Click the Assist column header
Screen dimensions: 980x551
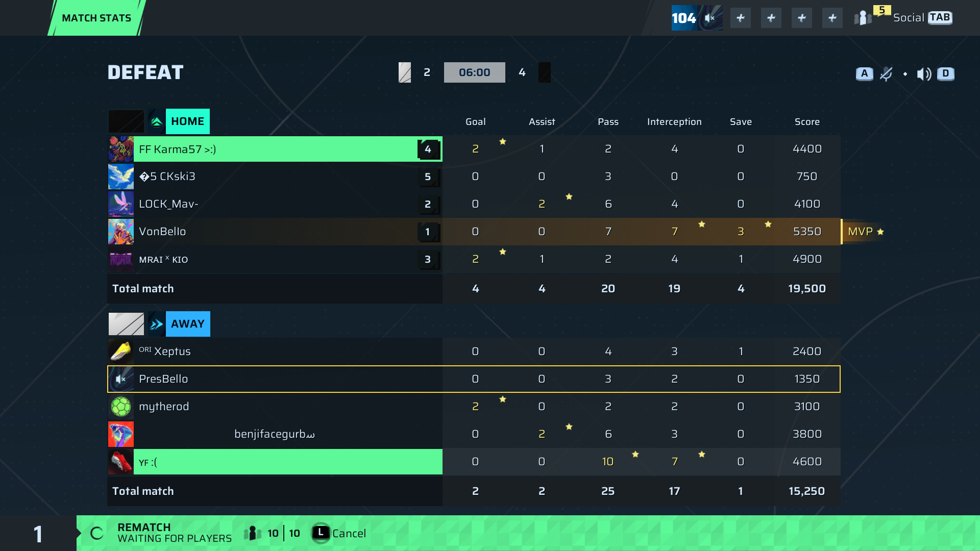[x=542, y=122]
